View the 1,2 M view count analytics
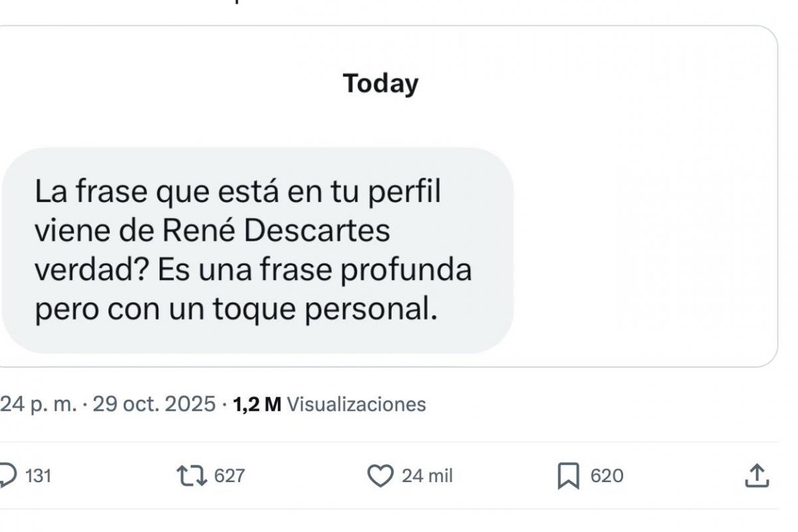This screenshot has width=798, height=532. pyautogui.click(x=257, y=404)
